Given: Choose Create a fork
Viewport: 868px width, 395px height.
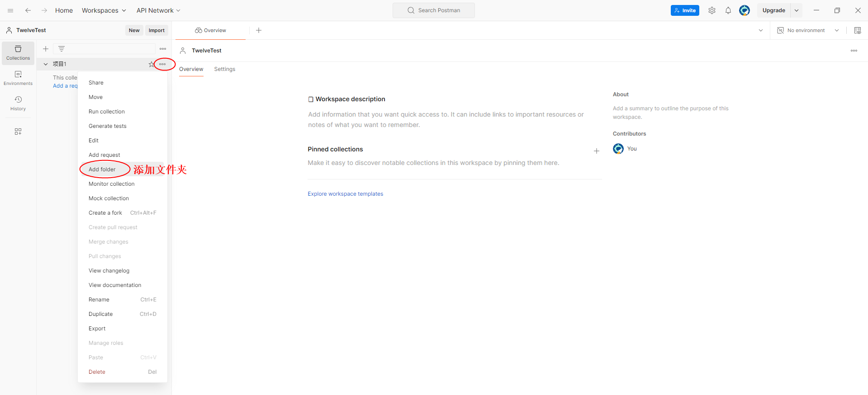Looking at the screenshot, I should coord(123,213).
